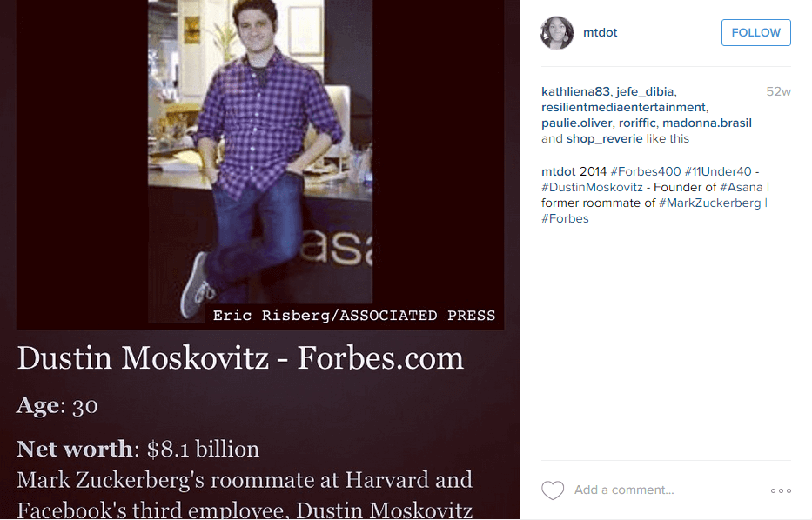Image resolution: width=812 pixels, height=520 pixels.
Task: Visit madonna.brasil's profile
Action: pyautogui.click(x=707, y=123)
